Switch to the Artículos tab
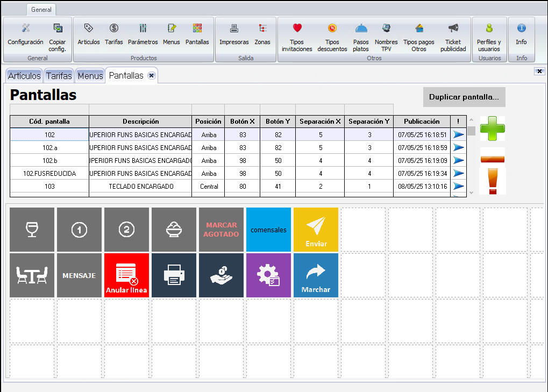 [24, 76]
